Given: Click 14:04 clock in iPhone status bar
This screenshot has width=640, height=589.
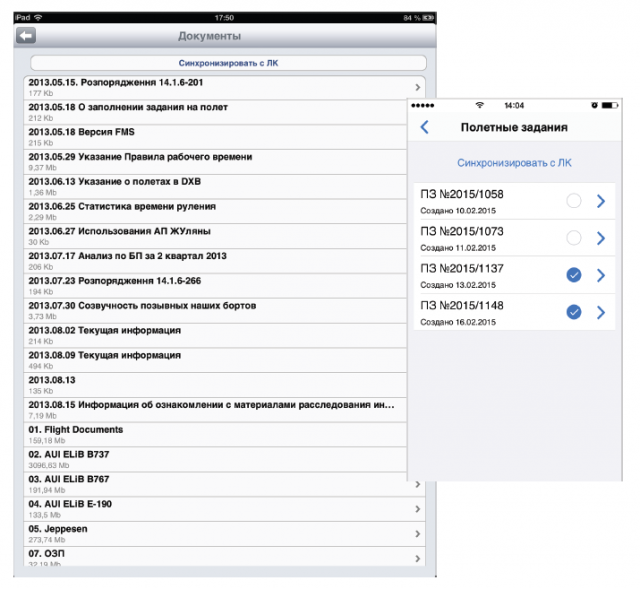Looking at the screenshot, I should pos(514,106).
